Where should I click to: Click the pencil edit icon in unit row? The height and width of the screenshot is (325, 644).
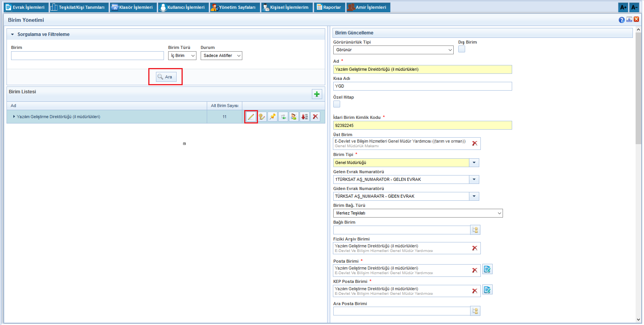pos(251,117)
